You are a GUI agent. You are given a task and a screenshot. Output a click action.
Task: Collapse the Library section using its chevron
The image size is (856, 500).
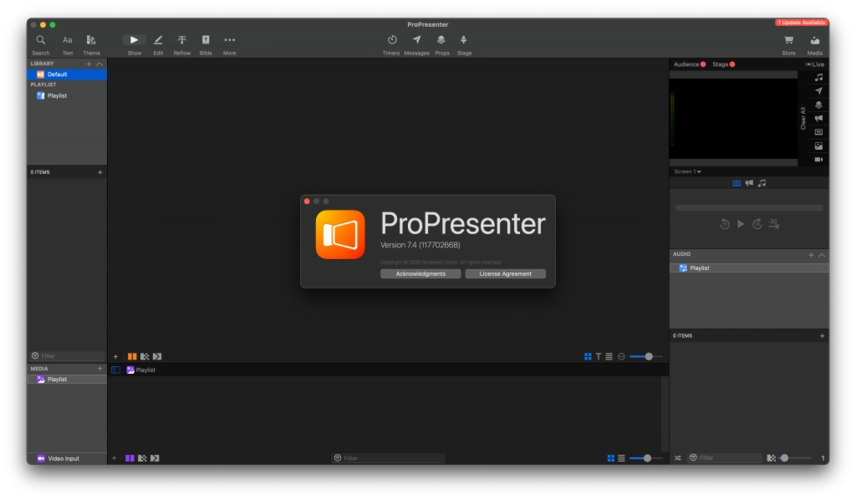pyautogui.click(x=100, y=63)
